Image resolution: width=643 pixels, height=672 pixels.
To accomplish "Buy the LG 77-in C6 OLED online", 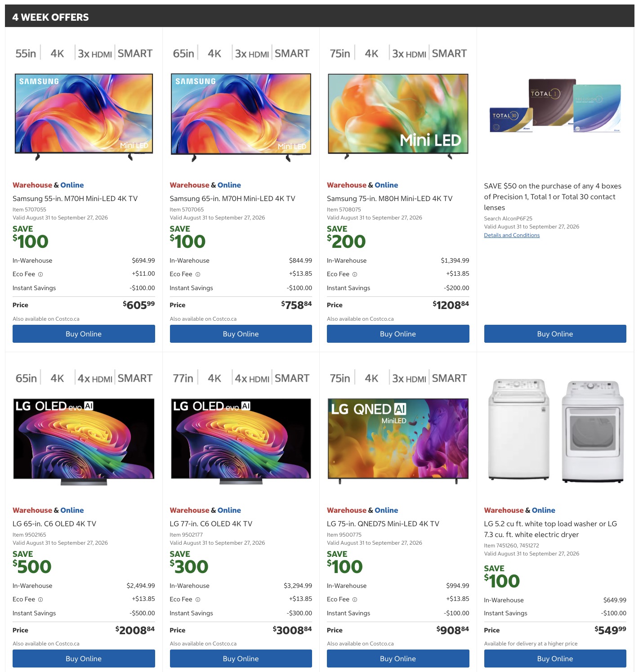I will coord(241,659).
